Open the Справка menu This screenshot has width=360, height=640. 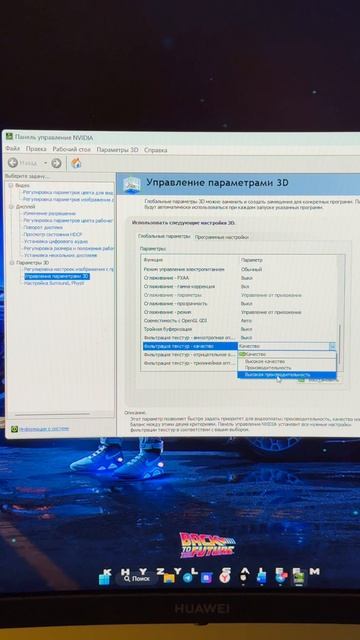point(156,150)
